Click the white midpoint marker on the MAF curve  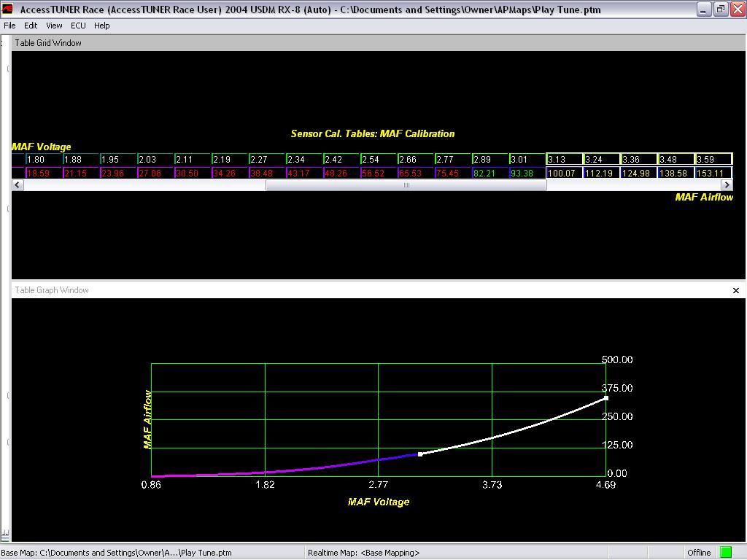click(x=419, y=454)
